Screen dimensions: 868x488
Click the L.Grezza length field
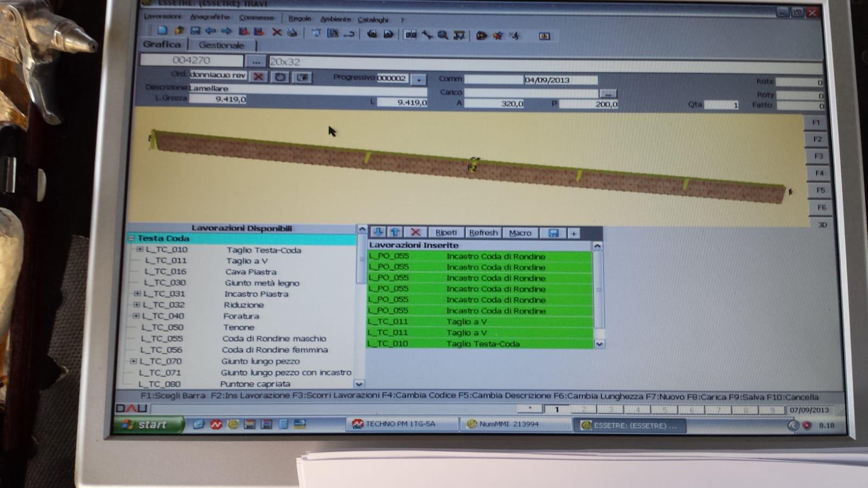tap(218, 99)
